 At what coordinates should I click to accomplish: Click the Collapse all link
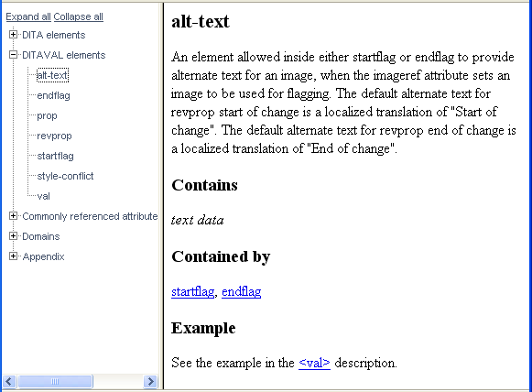coord(79,16)
